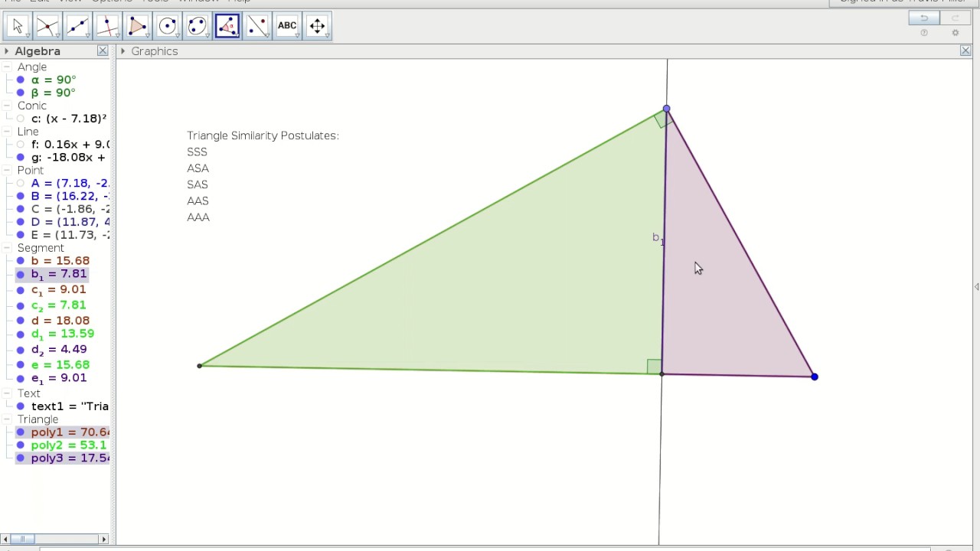980x551 pixels.
Task: Click Algebra scrollbar left arrow
Action: tap(5, 540)
